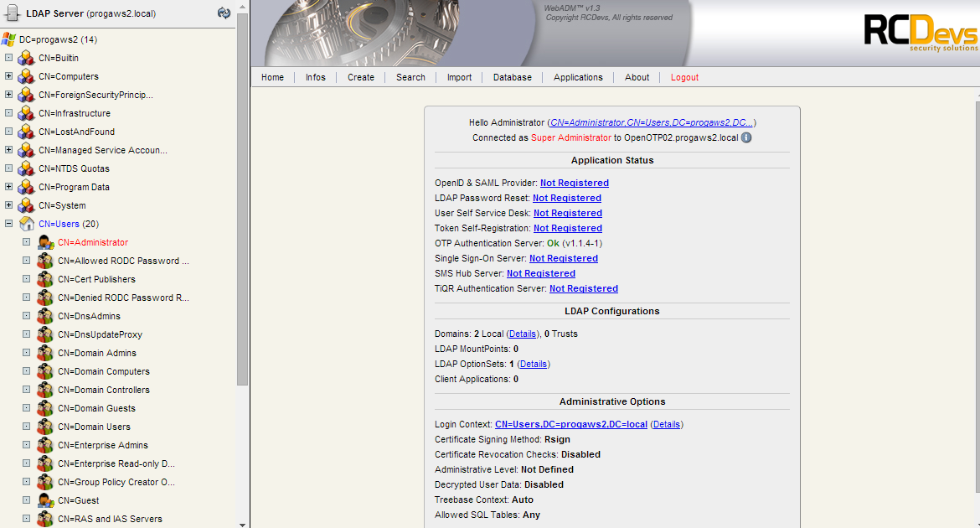Click Not Registered for LDAP Password Reset
The height and width of the screenshot is (528, 980).
point(567,198)
